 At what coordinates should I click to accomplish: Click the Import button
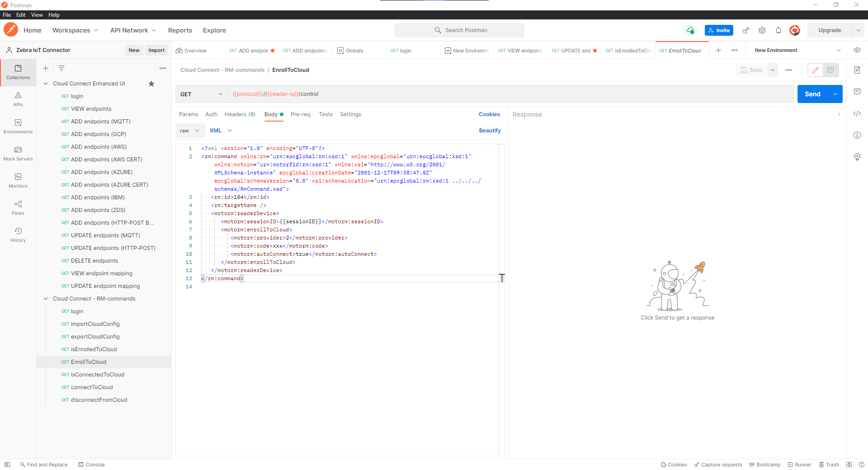(156, 50)
